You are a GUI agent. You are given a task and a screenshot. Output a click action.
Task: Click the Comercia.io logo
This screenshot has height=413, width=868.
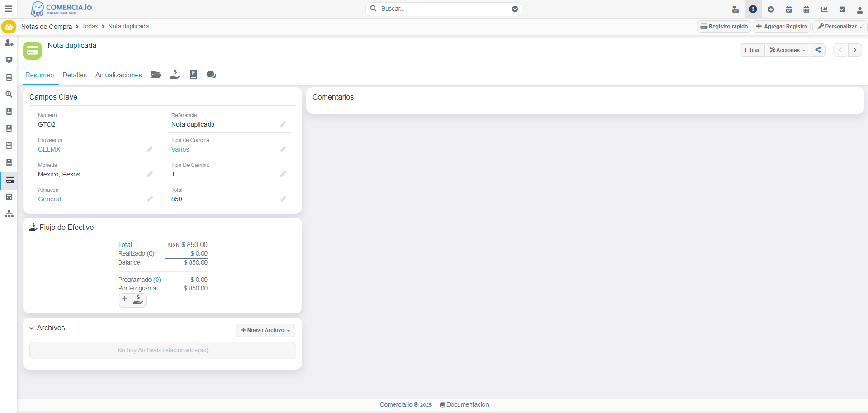(62, 9)
